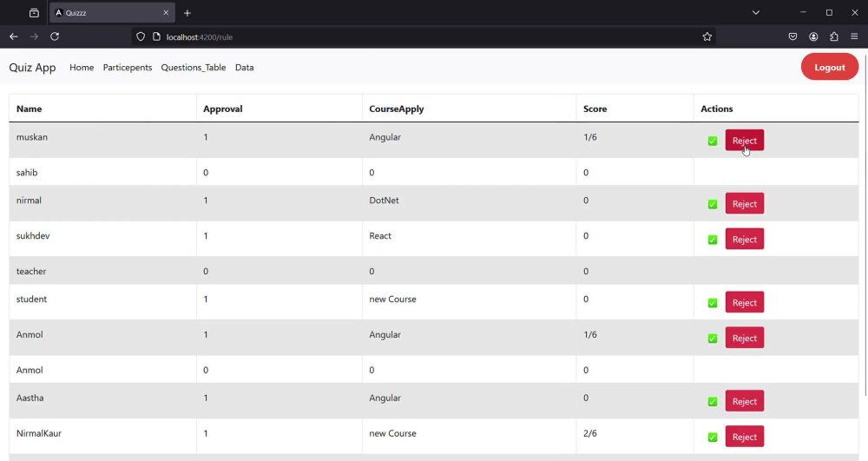The image size is (868, 461).
Task: Open the Firefox account icon
Action: point(813,36)
